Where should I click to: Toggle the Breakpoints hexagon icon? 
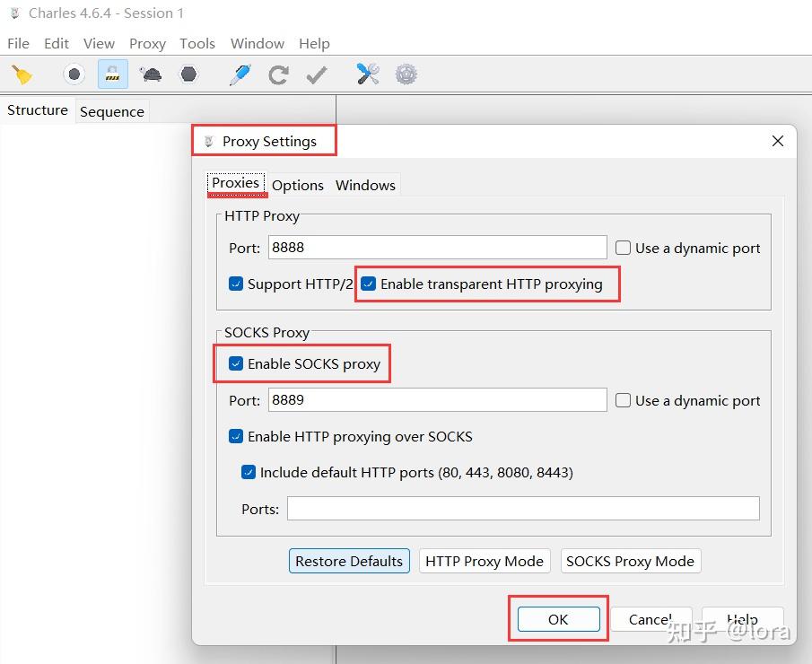point(188,74)
